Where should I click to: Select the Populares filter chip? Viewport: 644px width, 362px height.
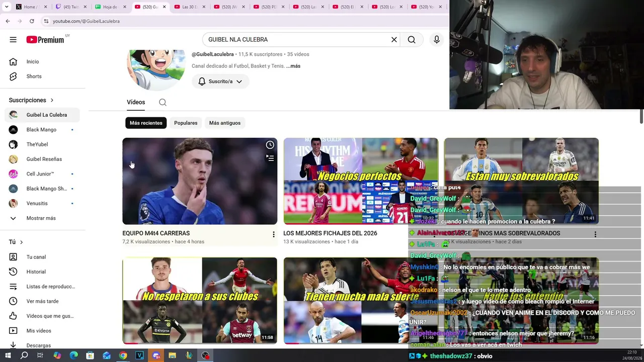tap(186, 123)
